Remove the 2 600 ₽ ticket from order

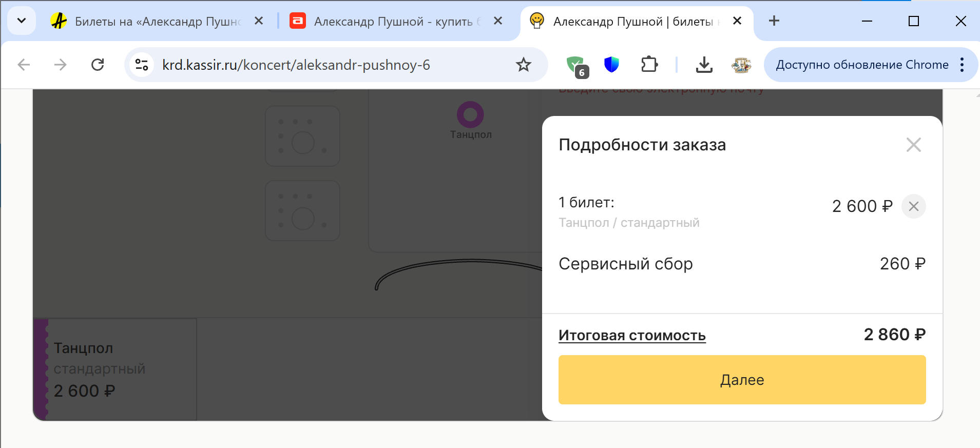[913, 206]
